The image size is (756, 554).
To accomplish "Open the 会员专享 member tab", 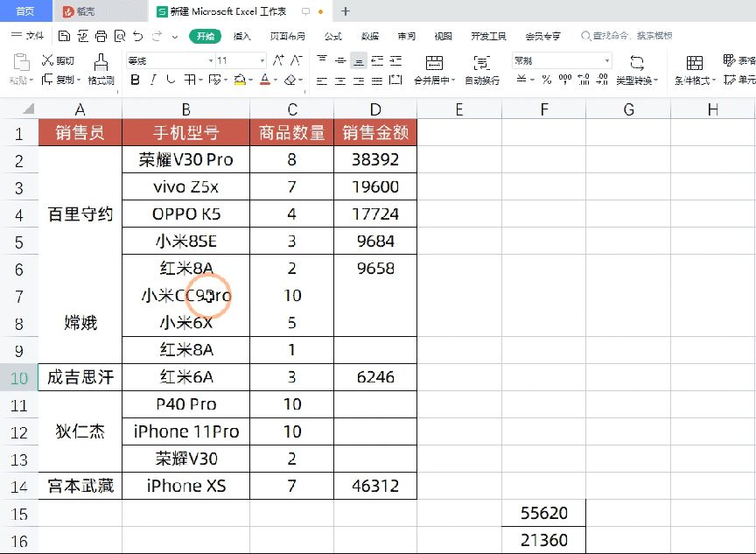I will [542, 36].
